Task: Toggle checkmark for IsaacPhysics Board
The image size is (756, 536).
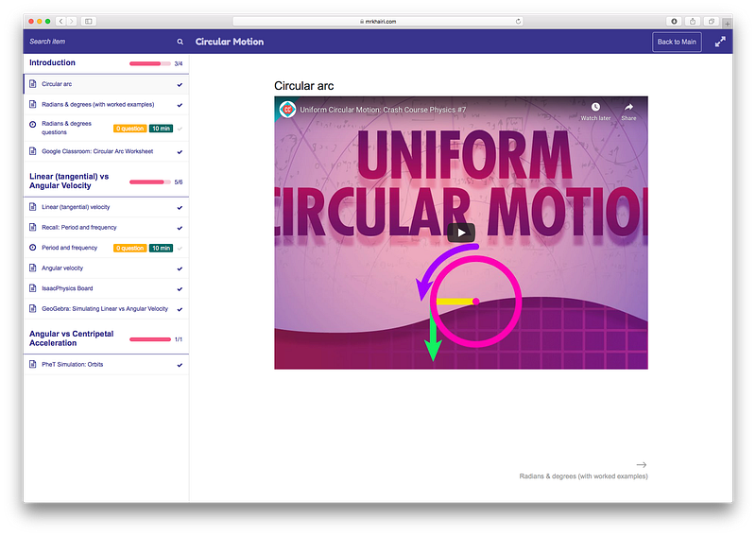Action: 180,289
